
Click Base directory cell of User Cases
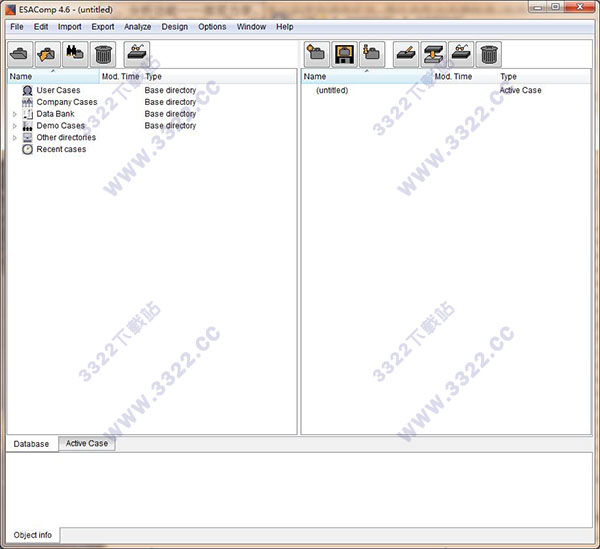click(170, 90)
